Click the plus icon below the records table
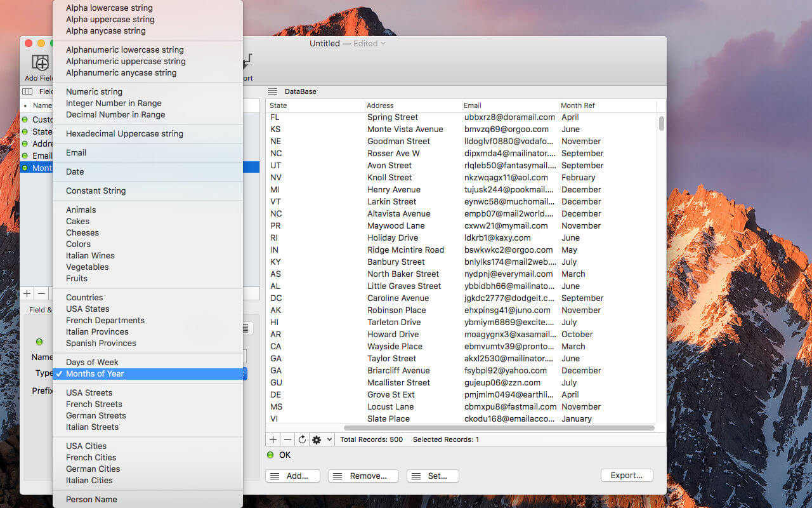 coord(273,439)
